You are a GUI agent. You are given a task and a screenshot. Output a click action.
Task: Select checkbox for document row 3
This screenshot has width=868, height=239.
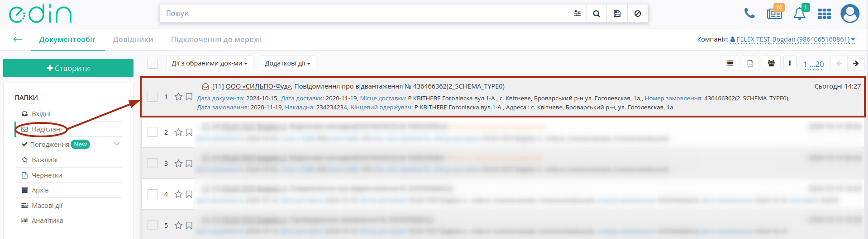(x=153, y=163)
